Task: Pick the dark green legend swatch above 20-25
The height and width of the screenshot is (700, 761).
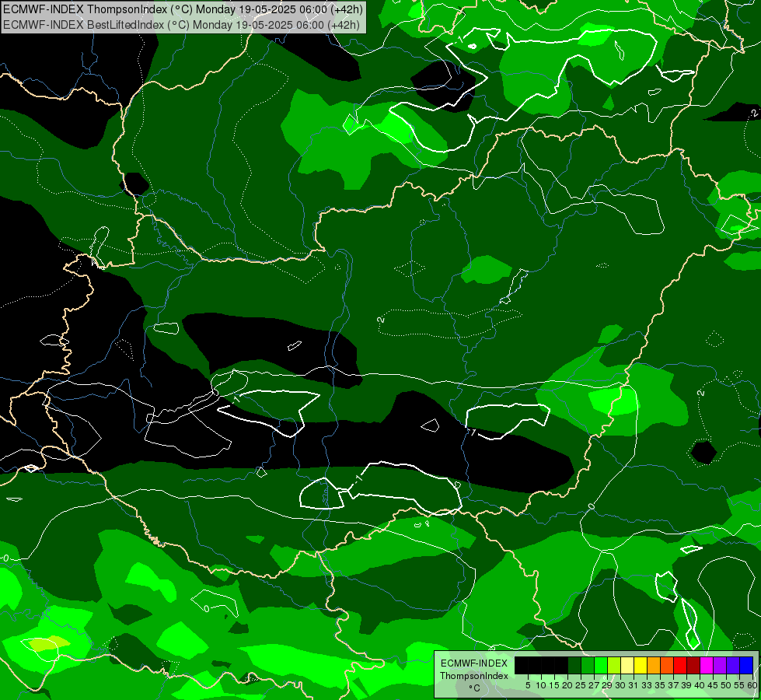Action: (574, 665)
